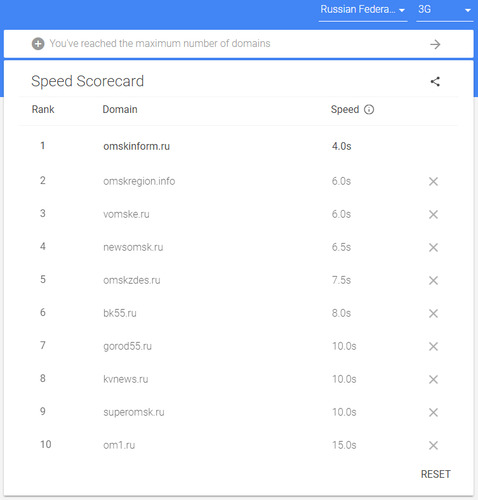
Task: Click the Speed column header
Action: [x=345, y=109]
